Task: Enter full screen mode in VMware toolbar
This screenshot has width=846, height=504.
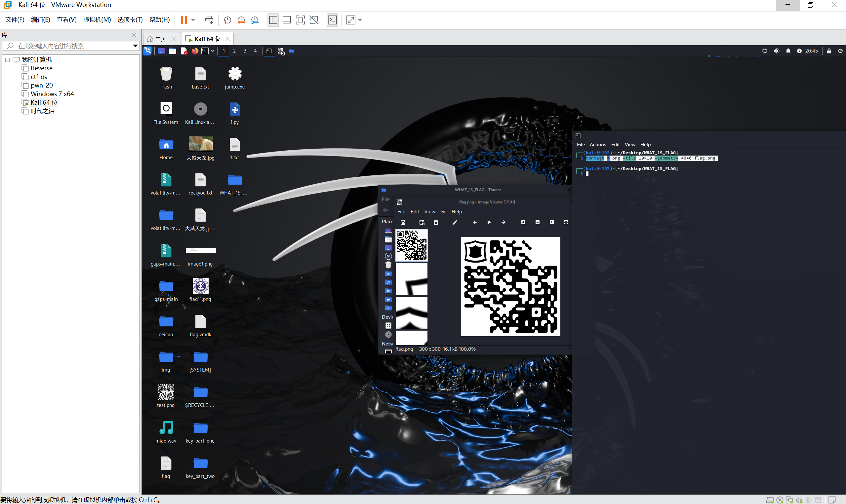Action: (x=300, y=20)
